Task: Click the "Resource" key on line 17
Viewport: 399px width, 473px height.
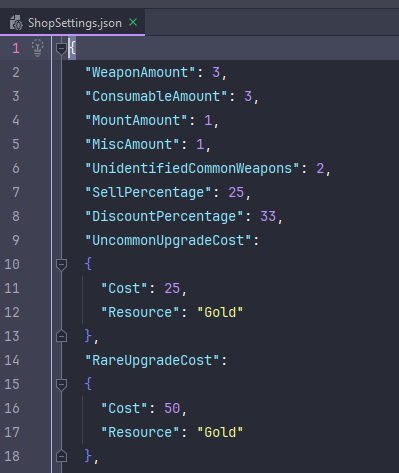Action: (x=140, y=432)
